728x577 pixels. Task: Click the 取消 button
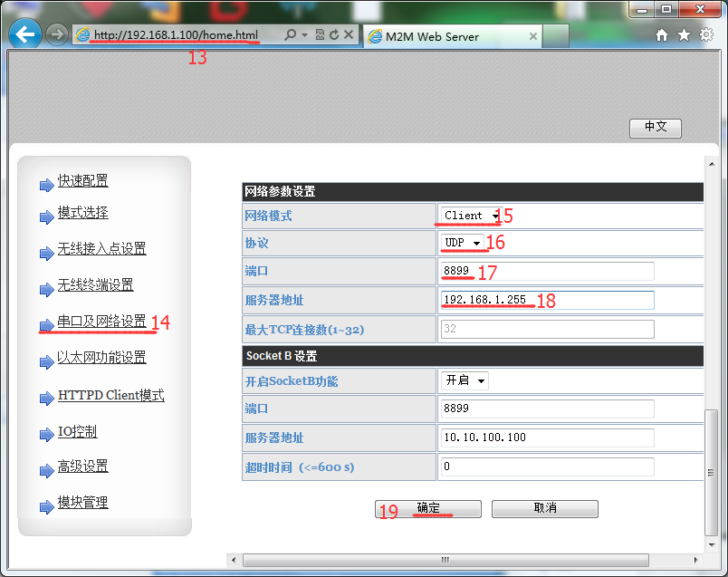coord(544,509)
